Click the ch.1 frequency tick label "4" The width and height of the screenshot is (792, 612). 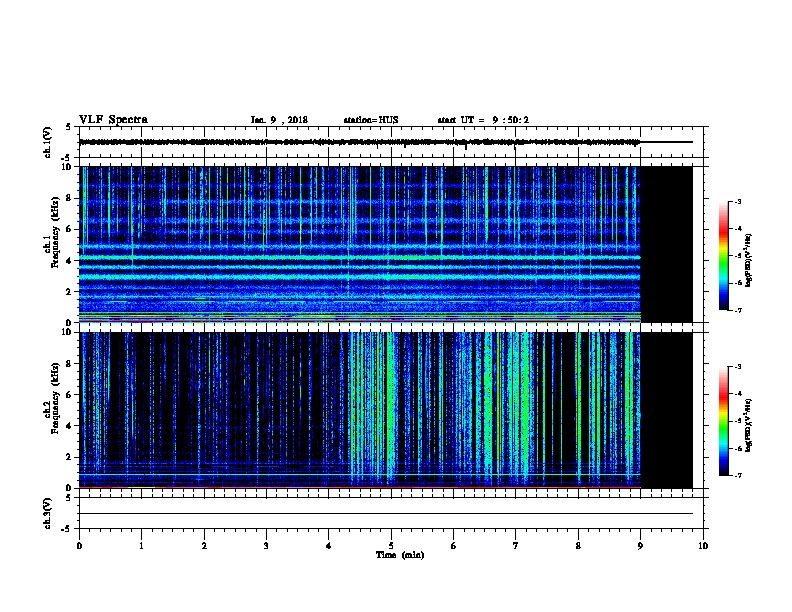pyautogui.click(x=69, y=261)
